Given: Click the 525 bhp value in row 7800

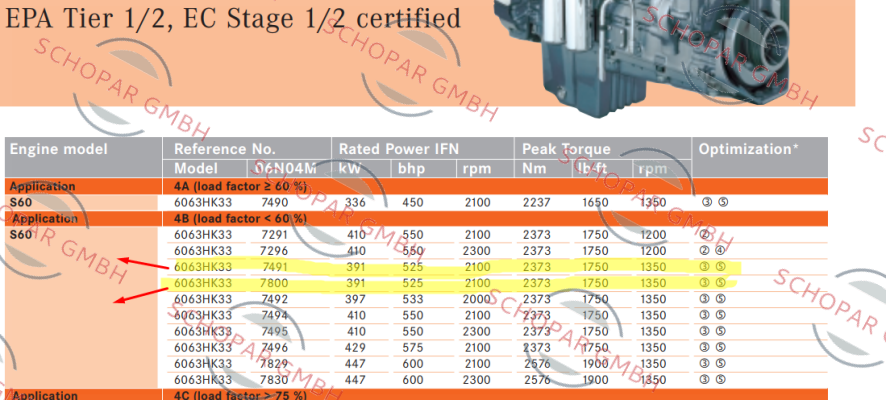Looking at the screenshot, I should [412, 282].
